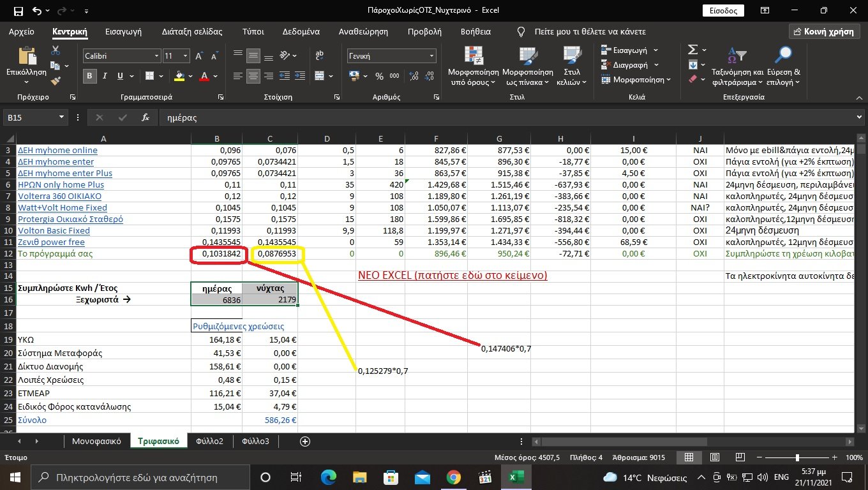Click the AutoSum sigma icon
868x490 pixels.
tap(692, 50)
